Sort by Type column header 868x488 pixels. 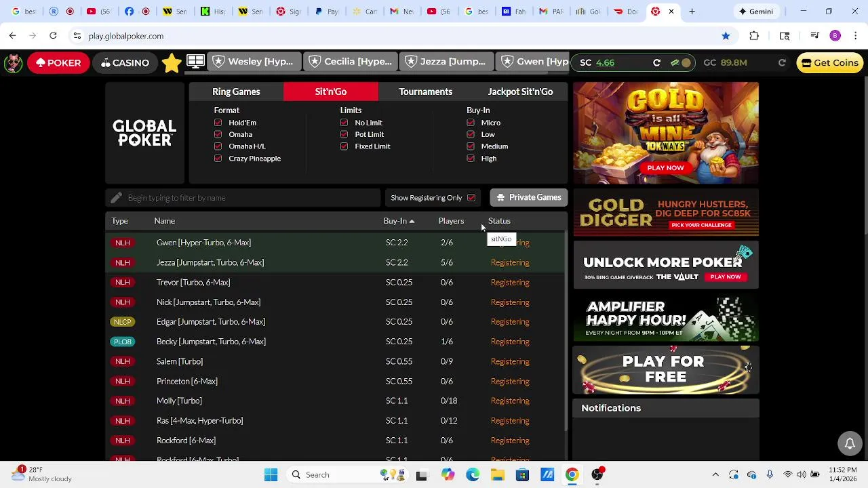point(119,221)
